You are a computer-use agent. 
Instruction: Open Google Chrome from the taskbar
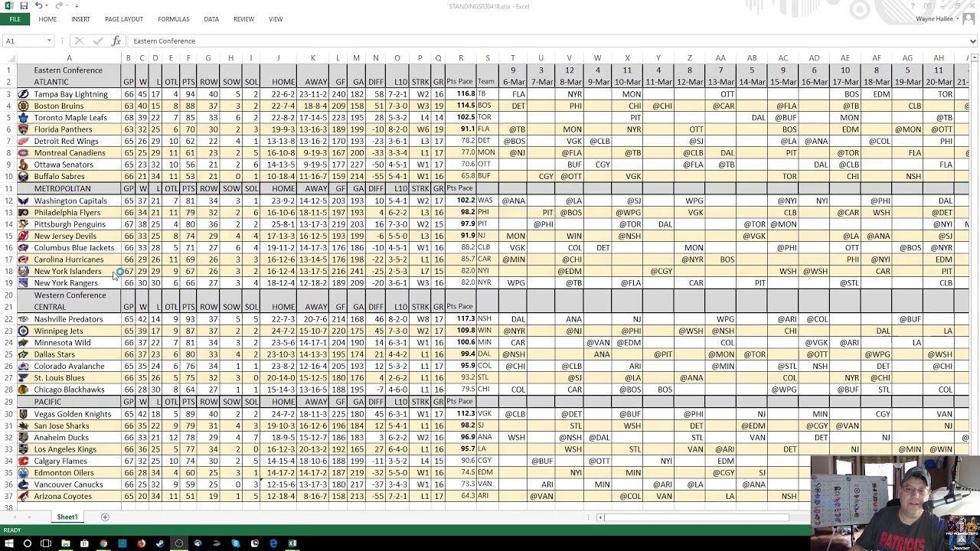point(103,543)
